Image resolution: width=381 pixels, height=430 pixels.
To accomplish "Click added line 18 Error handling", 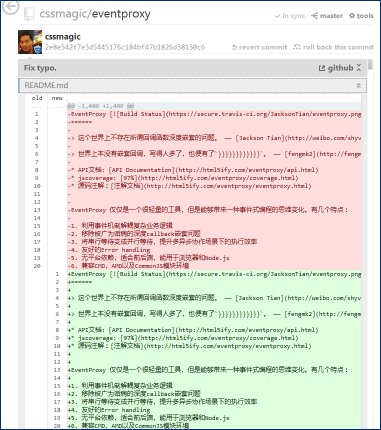I will coord(214,410).
